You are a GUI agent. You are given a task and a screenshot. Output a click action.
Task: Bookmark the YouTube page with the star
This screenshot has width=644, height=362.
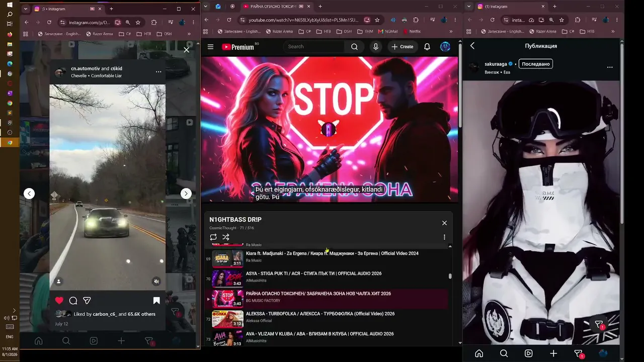click(x=377, y=20)
